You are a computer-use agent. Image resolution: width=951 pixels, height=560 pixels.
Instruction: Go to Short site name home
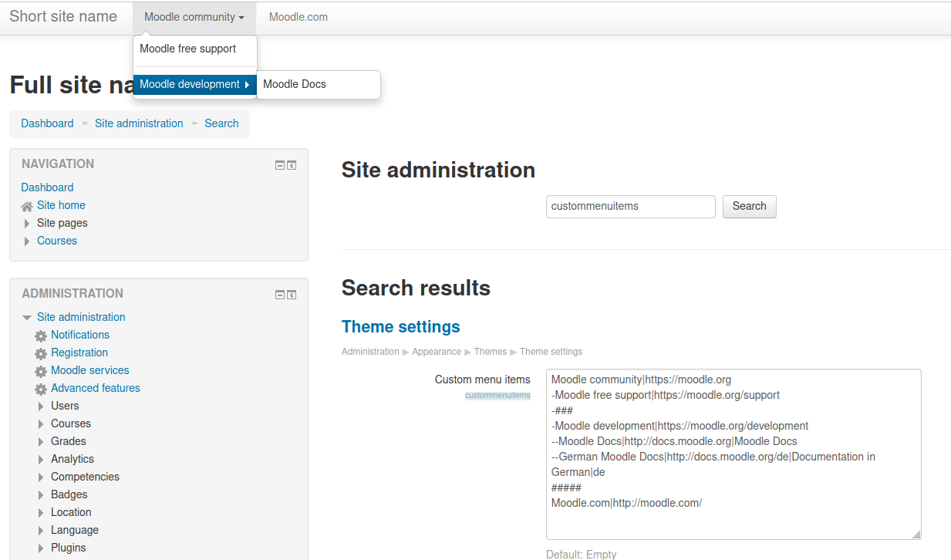[63, 16]
